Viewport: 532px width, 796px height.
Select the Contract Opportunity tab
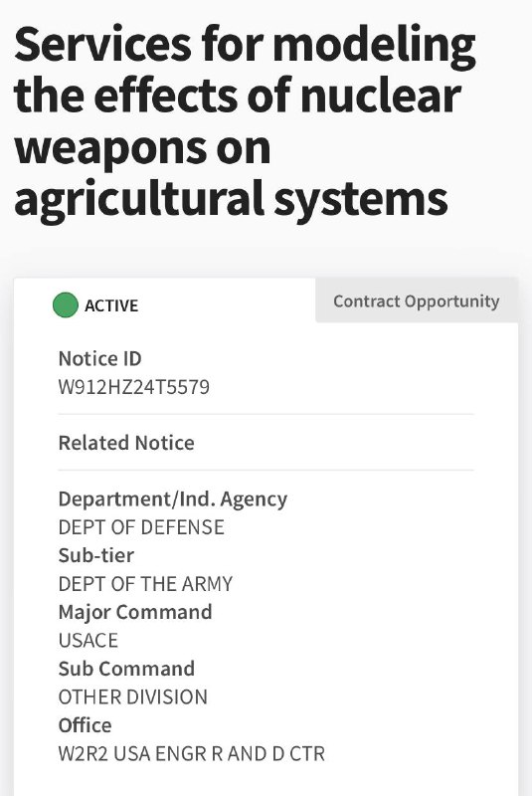click(417, 300)
